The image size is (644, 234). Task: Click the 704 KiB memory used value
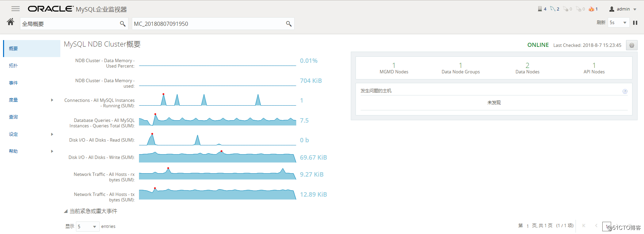click(x=311, y=81)
